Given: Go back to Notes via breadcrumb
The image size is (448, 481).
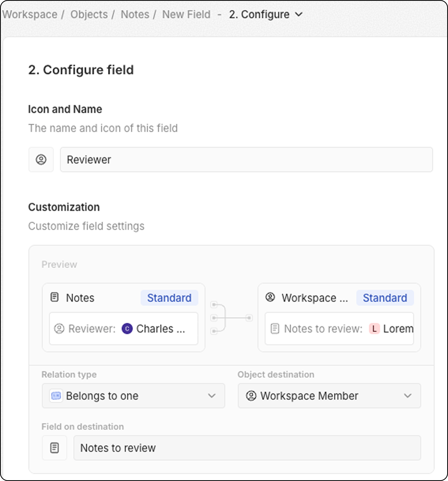Looking at the screenshot, I should point(135,15).
